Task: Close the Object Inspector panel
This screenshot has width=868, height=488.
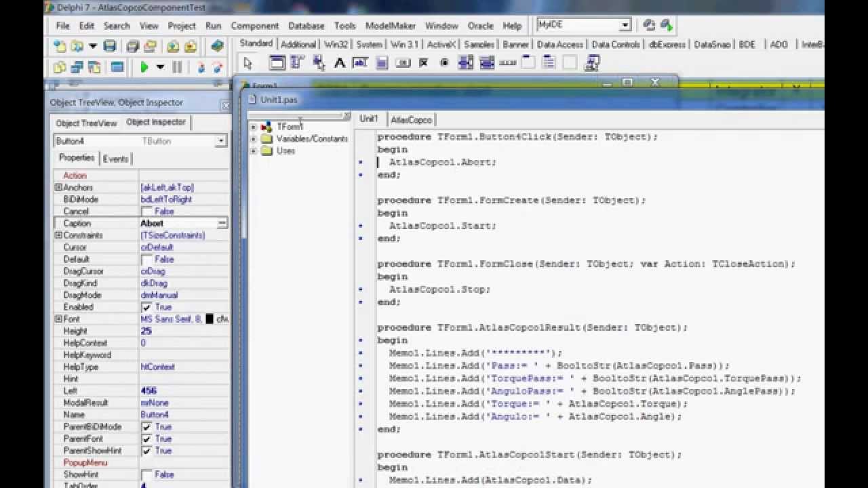Action: (x=225, y=105)
